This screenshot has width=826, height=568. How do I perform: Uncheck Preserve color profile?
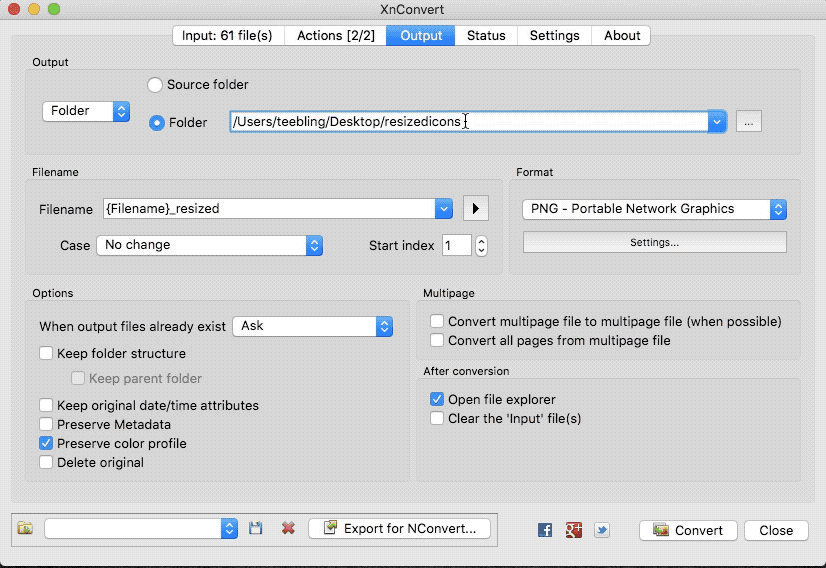[46, 443]
